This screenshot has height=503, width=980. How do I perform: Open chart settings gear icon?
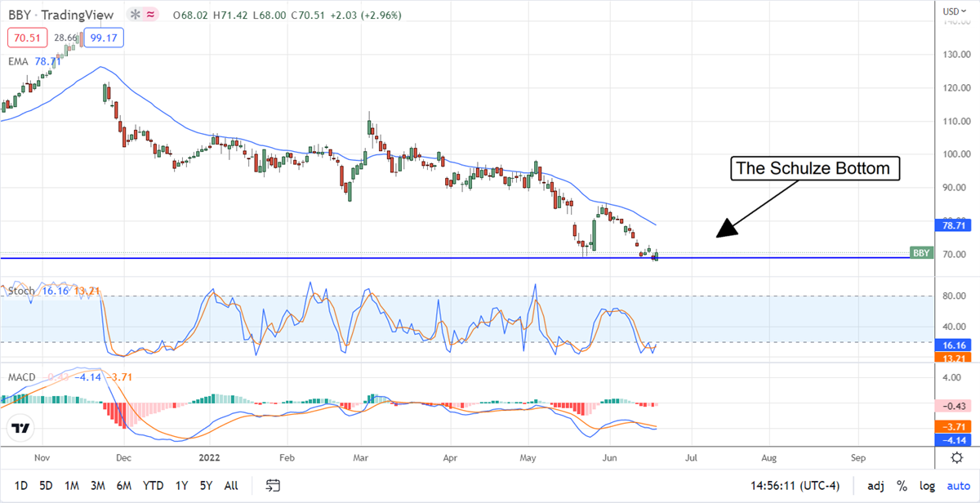[955, 457]
